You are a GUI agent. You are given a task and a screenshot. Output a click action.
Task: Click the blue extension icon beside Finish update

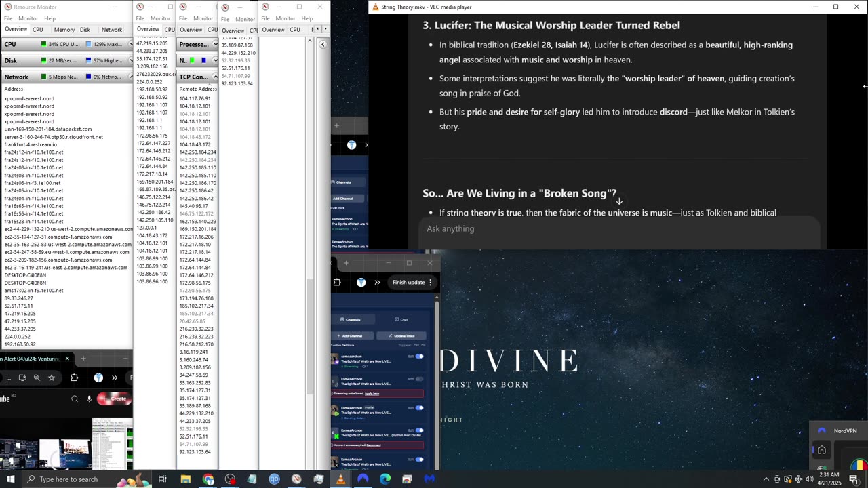(361, 282)
